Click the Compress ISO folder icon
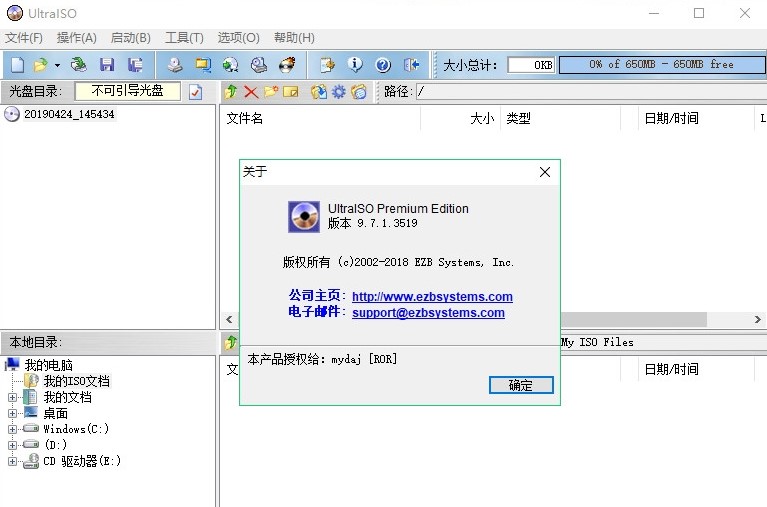 coord(203,65)
